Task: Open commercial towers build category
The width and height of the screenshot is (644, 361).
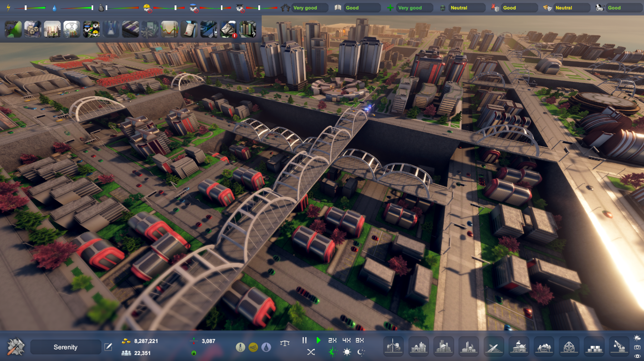Action: [443, 347]
